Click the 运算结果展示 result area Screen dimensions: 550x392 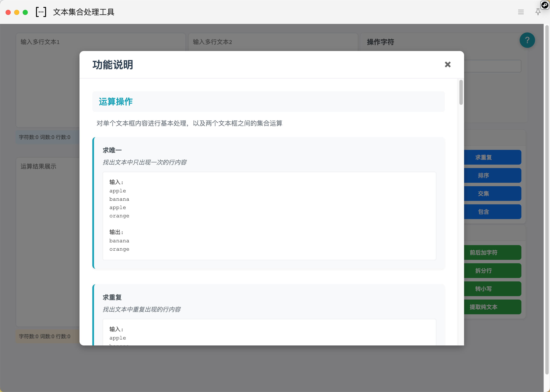click(48, 241)
